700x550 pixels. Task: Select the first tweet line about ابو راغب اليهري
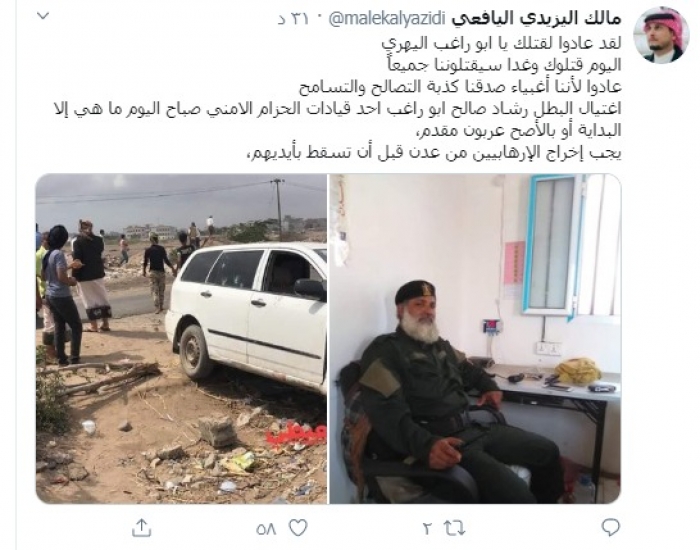click(502, 43)
